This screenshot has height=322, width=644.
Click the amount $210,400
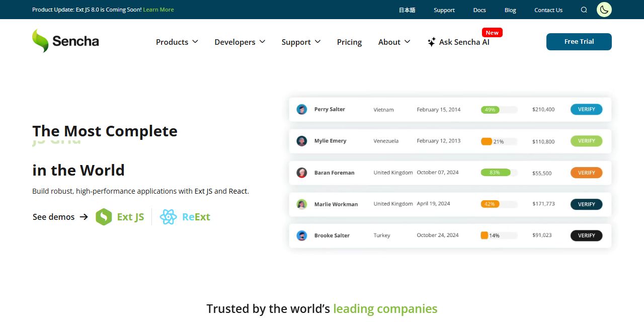point(543,110)
